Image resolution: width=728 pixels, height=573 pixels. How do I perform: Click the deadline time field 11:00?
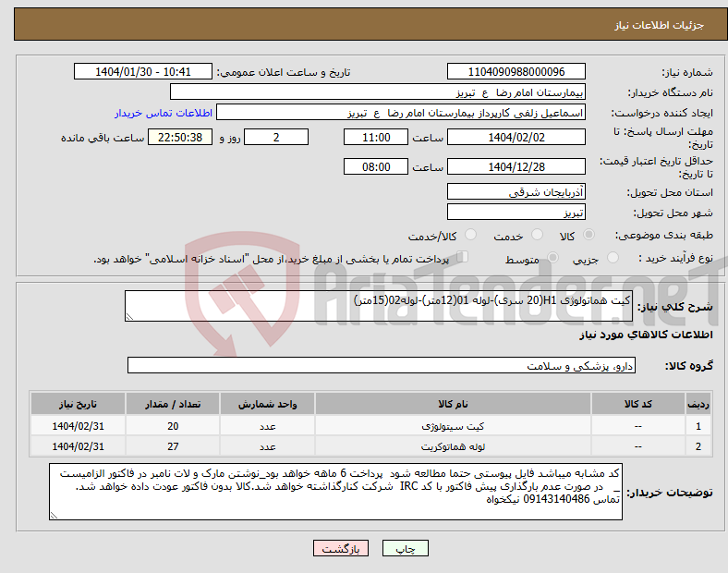click(376, 137)
